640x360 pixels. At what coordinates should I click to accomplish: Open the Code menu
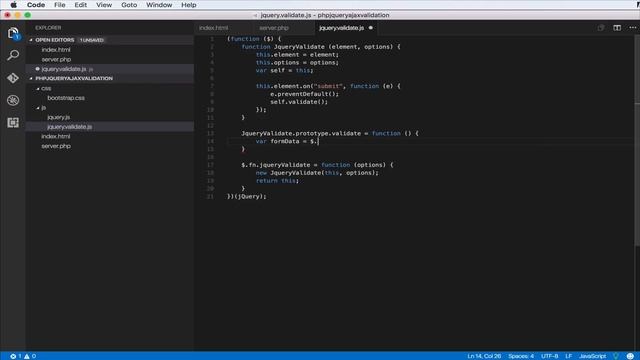(x=36, y=5)
